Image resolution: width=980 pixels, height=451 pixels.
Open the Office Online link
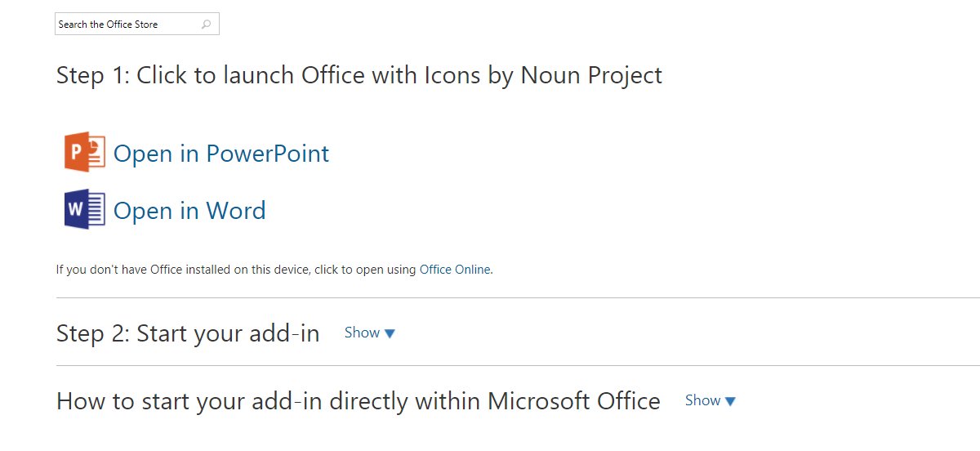(455, 270)
